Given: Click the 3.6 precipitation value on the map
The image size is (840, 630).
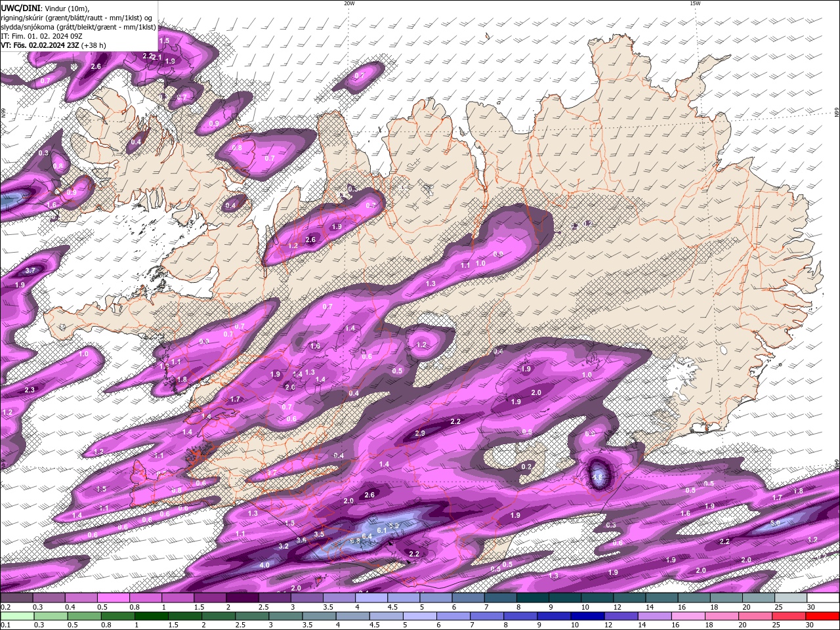Looking at the screenshot, I should pos(301,539).
